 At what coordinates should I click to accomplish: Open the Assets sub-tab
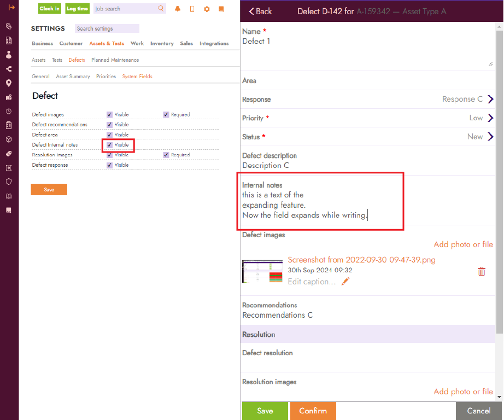click(x=39, y=60)
